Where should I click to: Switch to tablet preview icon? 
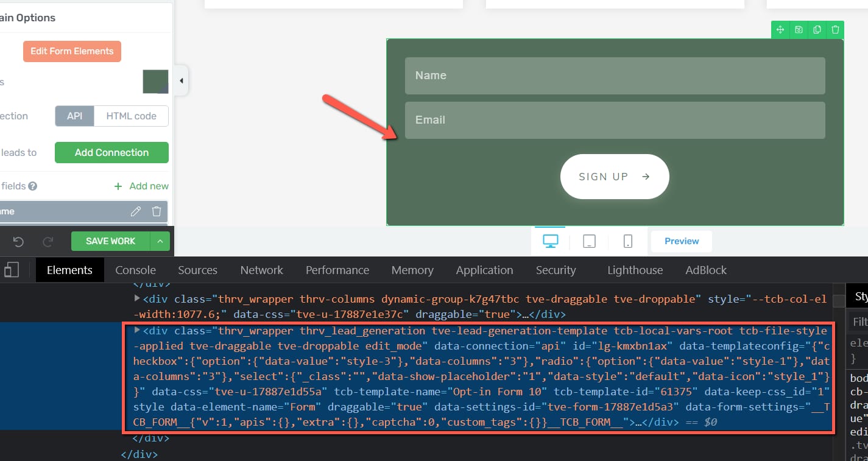coord(589,242)
